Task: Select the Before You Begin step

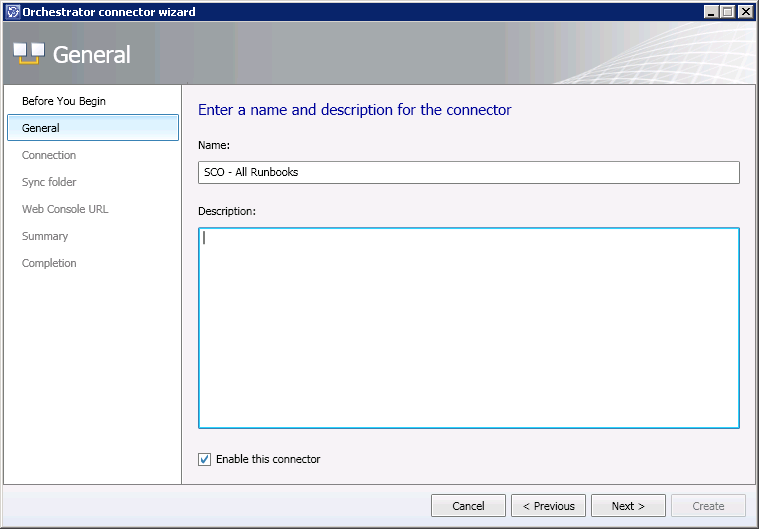Action: [64, 101]
